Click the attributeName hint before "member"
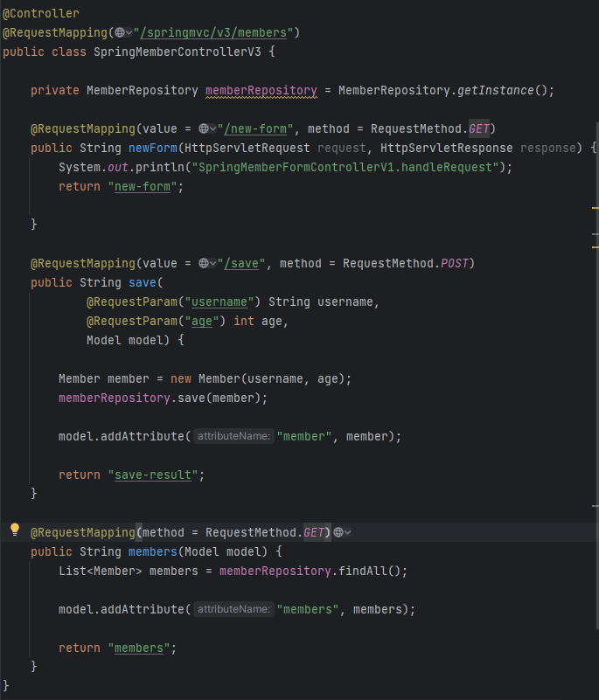 pos(233,436)
